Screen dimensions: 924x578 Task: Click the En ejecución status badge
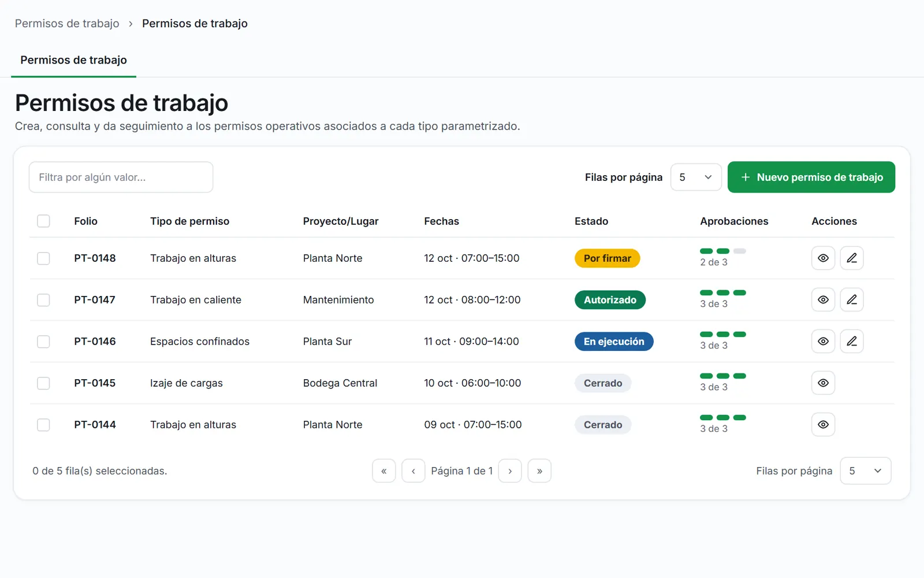point(614,342)
